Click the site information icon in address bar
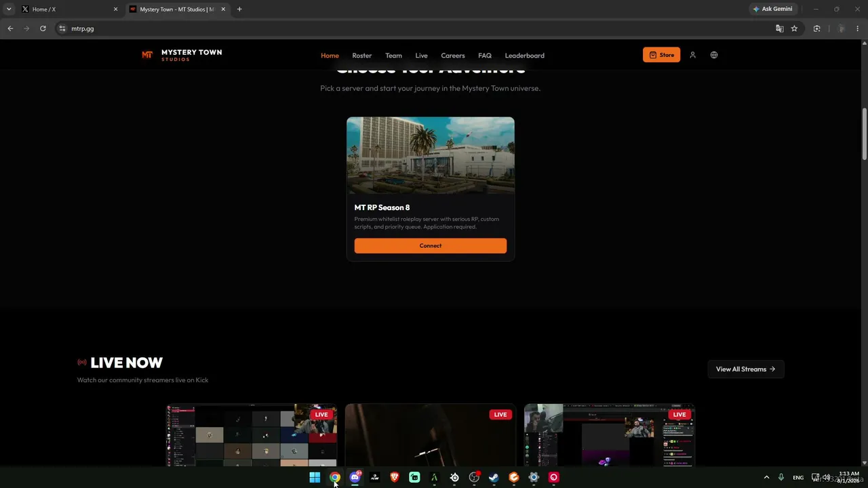 pyautogui.click(x=62, y=28)
